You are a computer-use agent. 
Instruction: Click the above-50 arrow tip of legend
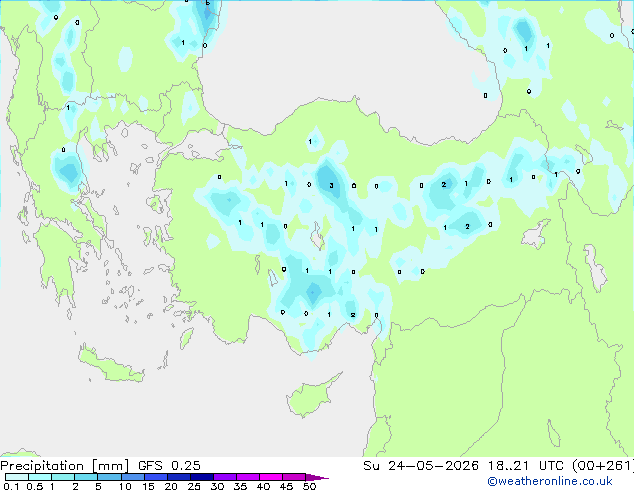pyautogui.click(x=317, y=477)
